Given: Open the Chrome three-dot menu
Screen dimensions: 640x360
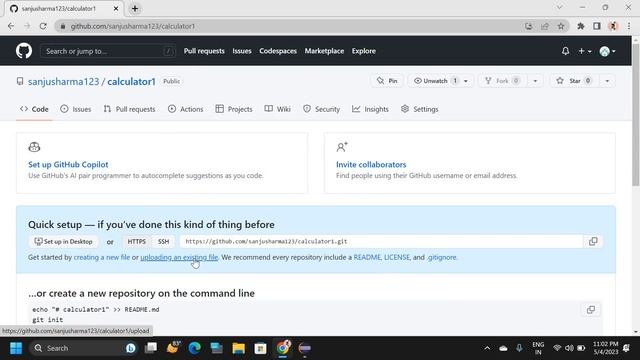Looking at the screenshot, I should 629,26.
